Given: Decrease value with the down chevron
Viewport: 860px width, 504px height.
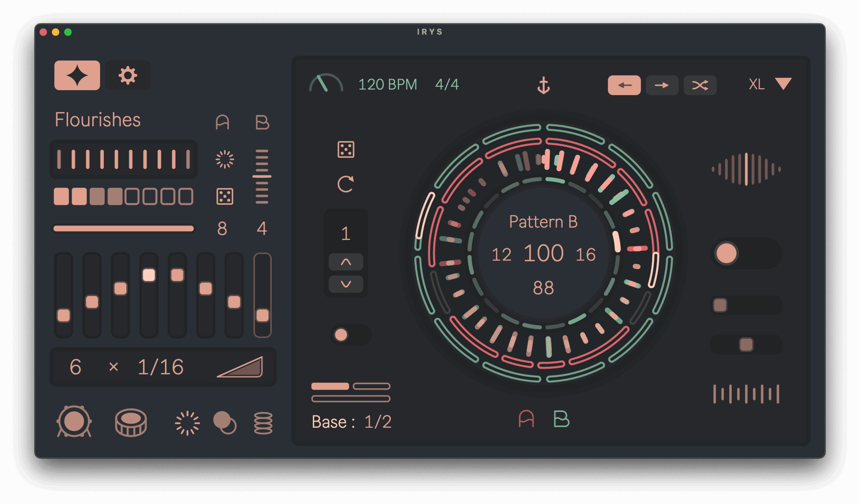Looking at the screenshot, I should coord(346,284).
